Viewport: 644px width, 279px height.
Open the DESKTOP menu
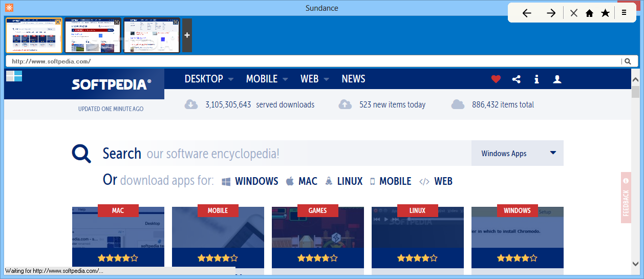click(x=204, y=79)
